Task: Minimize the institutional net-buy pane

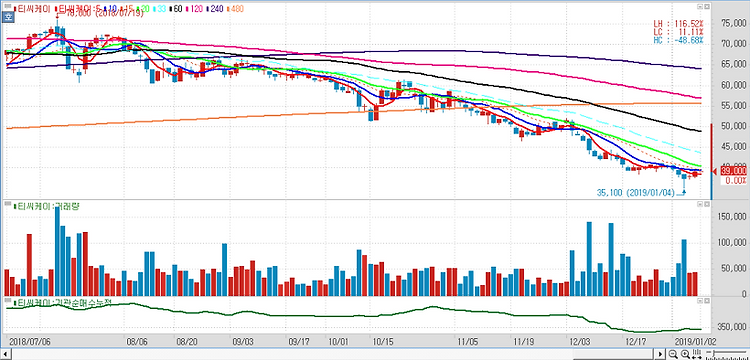Action: coord(699,301)
